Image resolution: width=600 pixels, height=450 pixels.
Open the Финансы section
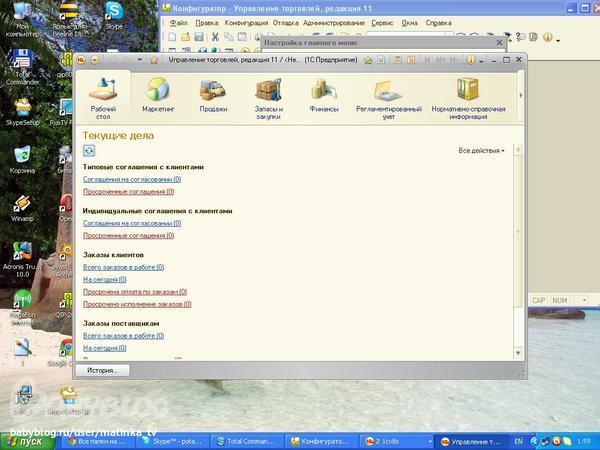click(x=324, y=95)
